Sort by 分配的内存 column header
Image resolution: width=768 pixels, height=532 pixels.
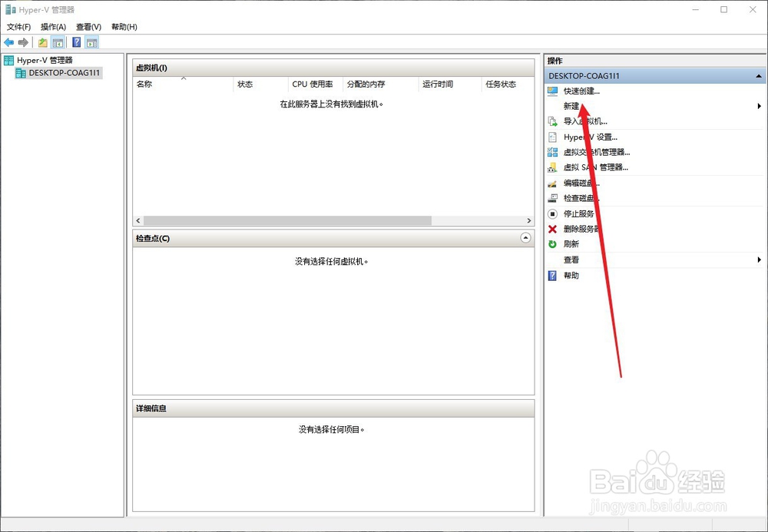(x=380, y=84)
